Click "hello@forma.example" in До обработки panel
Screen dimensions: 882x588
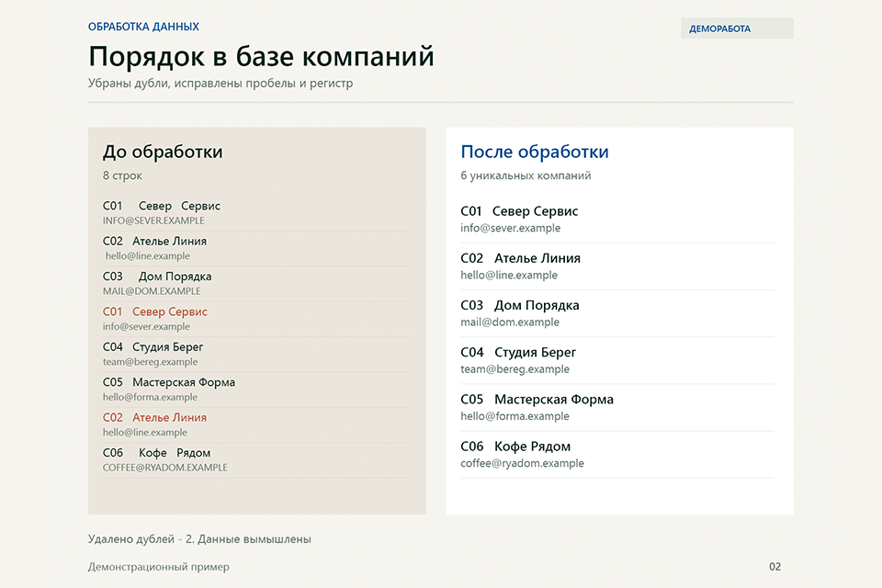(150, 397)
